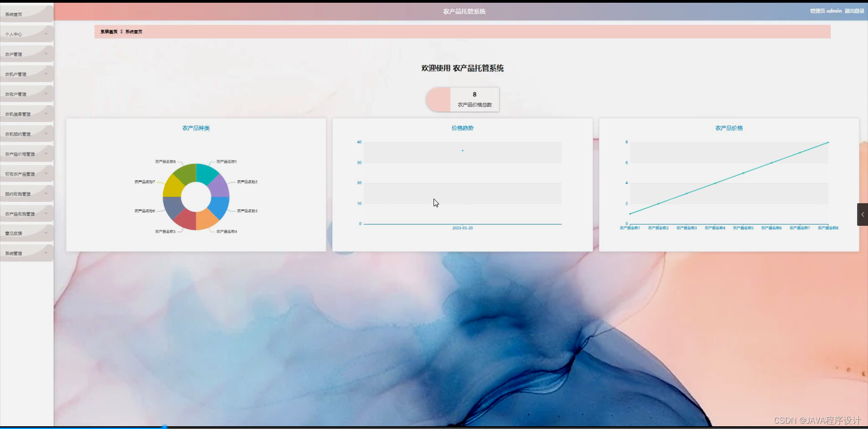Image resolution: width=868 pixels, height=429 pixels.
Task: Click the last 系统首页 breadcrumb entry
Action: point(134,32)
